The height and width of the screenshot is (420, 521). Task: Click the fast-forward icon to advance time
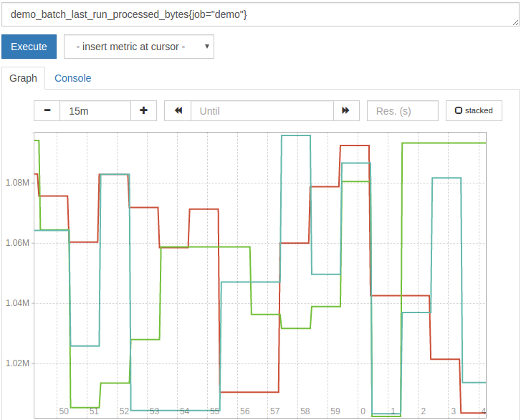pyautogui.click(x=345, y=110)
